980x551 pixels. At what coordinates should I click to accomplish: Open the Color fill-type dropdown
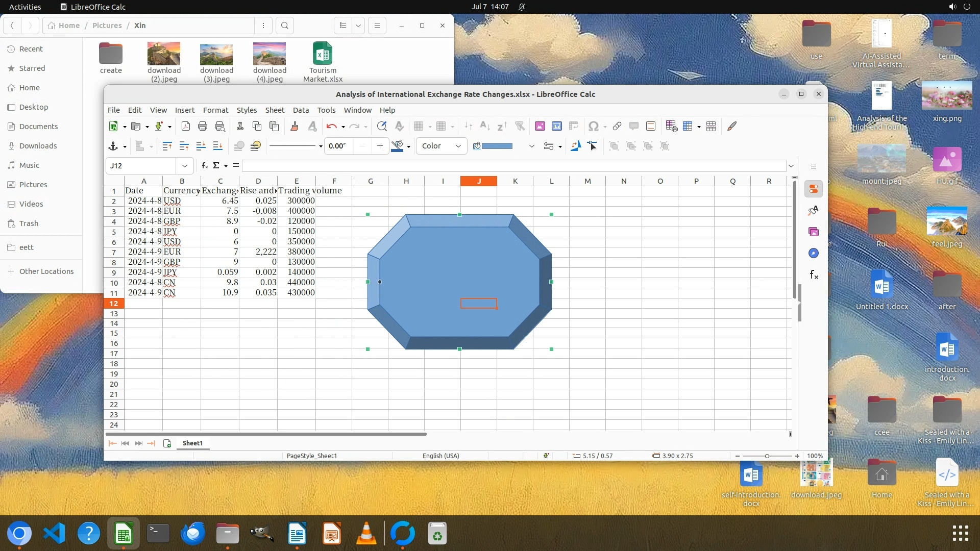coord(442,146)
